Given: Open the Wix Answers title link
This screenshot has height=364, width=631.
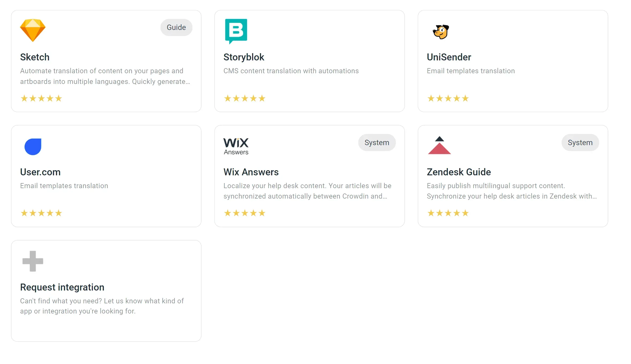Looking at the screenshot, I should point(251,172).
